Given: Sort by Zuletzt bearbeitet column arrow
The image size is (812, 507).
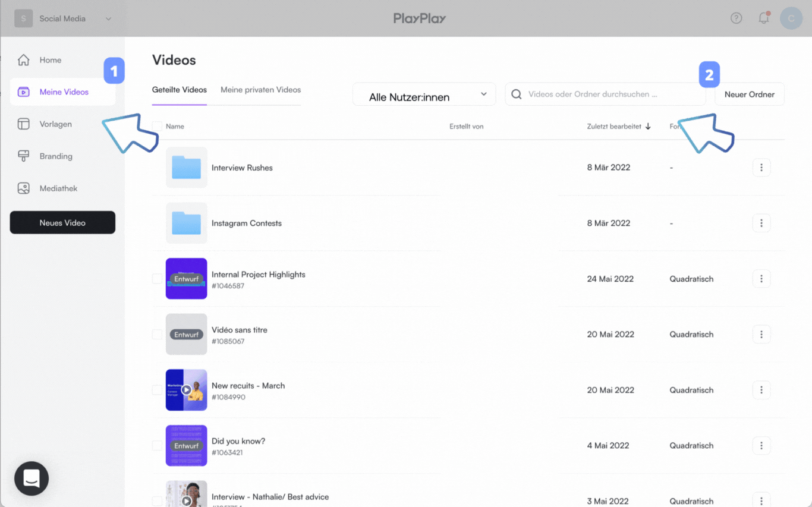Looking at the screenshot, I should pos(648,127).
